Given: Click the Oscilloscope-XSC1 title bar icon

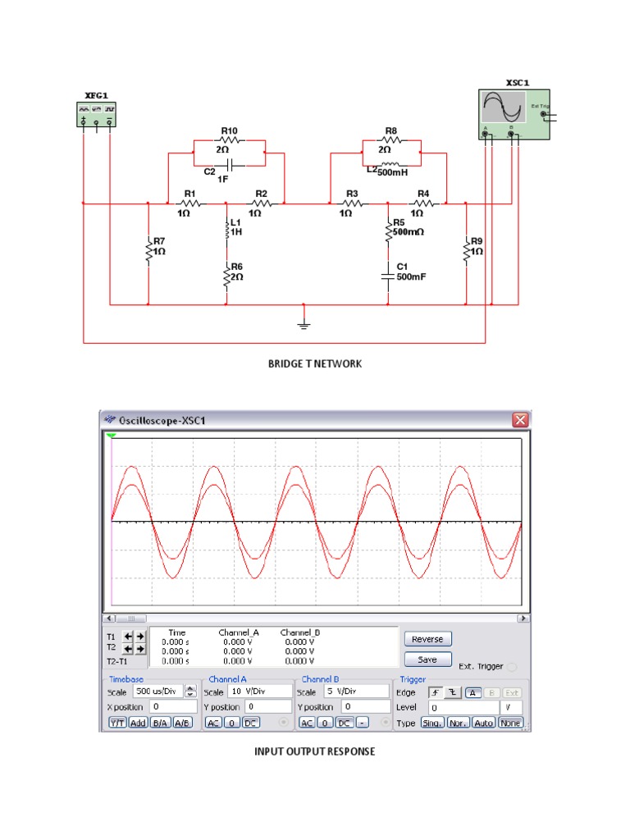Looking at the screenshot, I should tap(110, 419).
